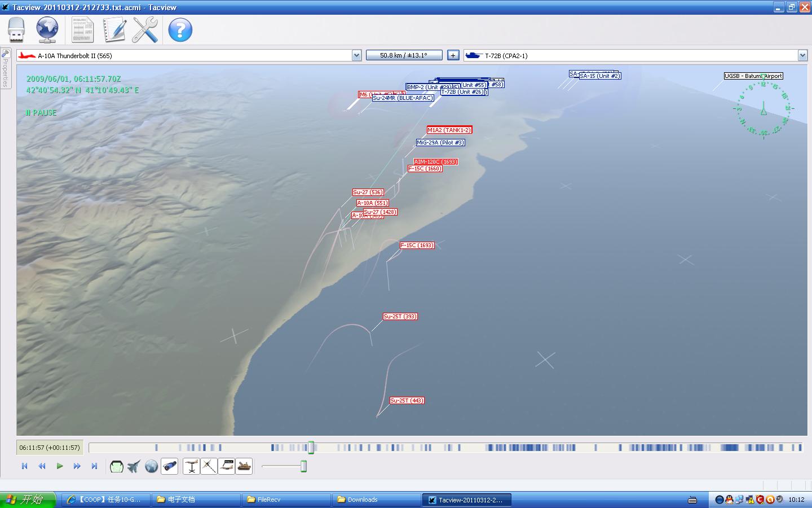
Task: Open the wrench and screwdriver settings icon
Action: (x=145, y=30)
